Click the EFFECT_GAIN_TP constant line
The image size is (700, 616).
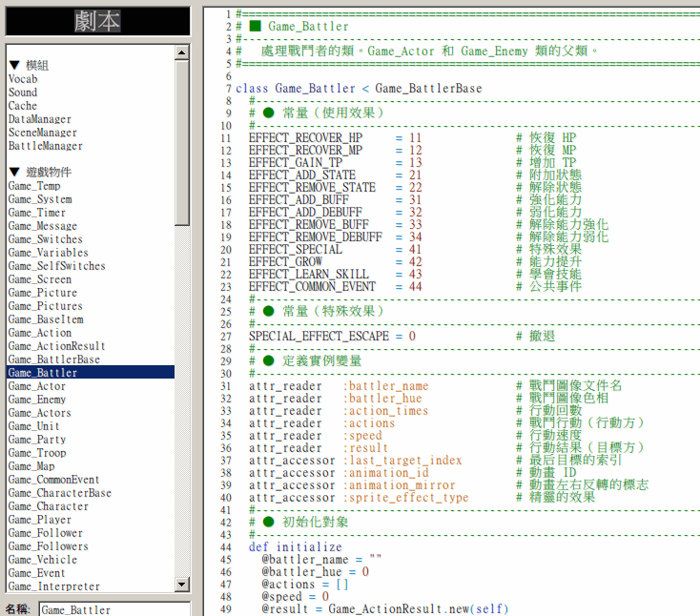click(336, 163)
